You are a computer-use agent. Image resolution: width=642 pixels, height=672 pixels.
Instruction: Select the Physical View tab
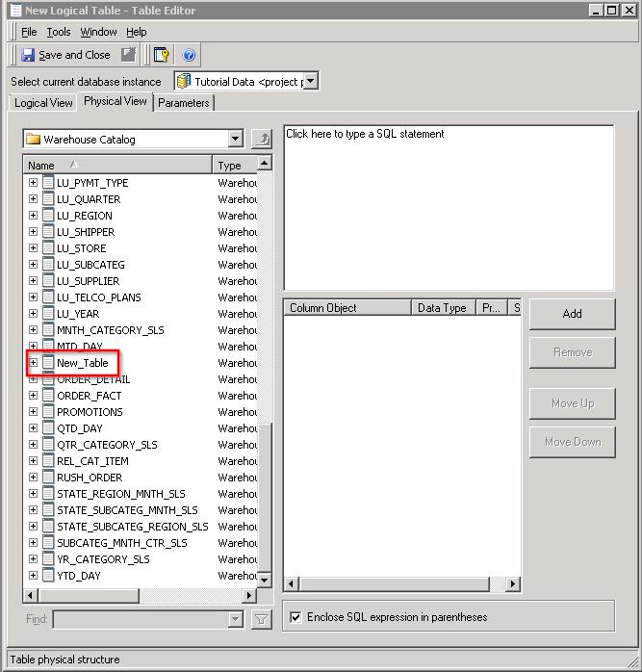coord(116,101)
